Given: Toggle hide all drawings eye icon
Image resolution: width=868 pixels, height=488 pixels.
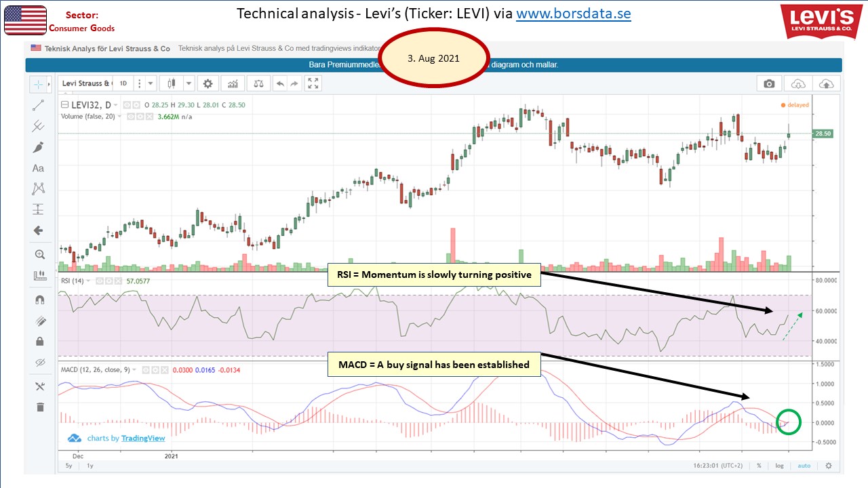Looking at the screenshot, I should point(39,362).
